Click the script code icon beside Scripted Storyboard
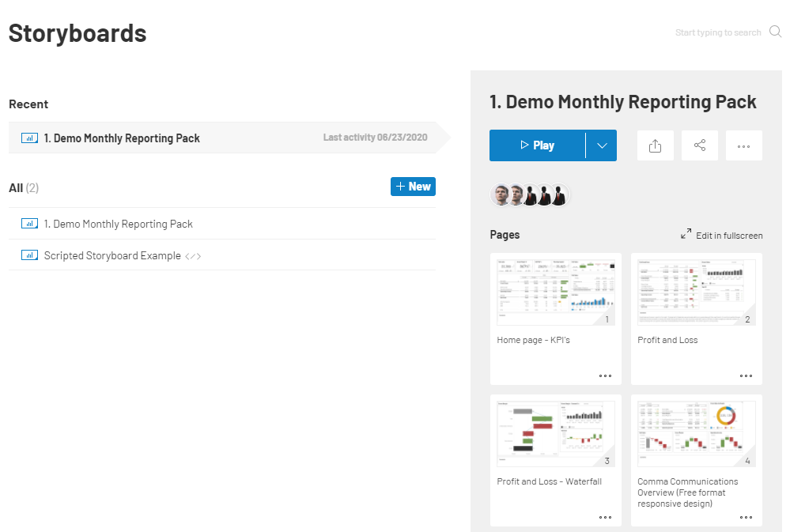 tap(193, 256)
